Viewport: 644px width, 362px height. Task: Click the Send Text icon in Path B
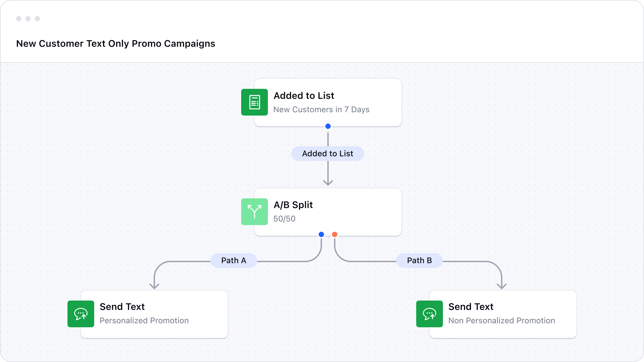tap(429, 314)
